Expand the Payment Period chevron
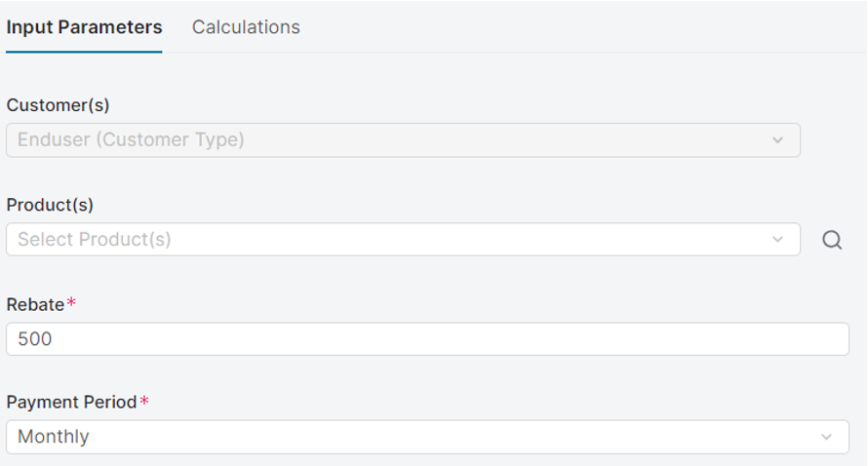The height and width of the screenshot is (466, 868). point(827,437)
